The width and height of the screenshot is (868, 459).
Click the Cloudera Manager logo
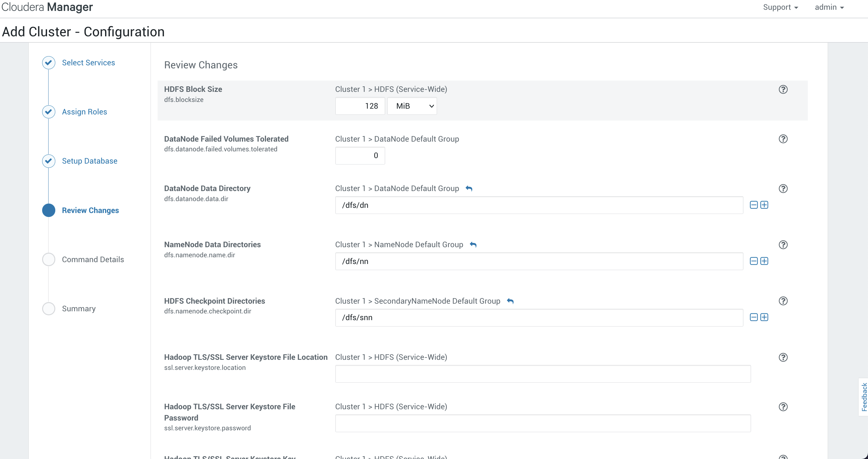click(x=47, y=7)
